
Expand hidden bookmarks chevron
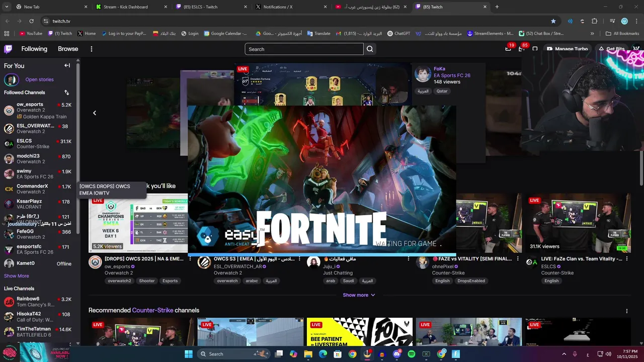pos(592,34)
